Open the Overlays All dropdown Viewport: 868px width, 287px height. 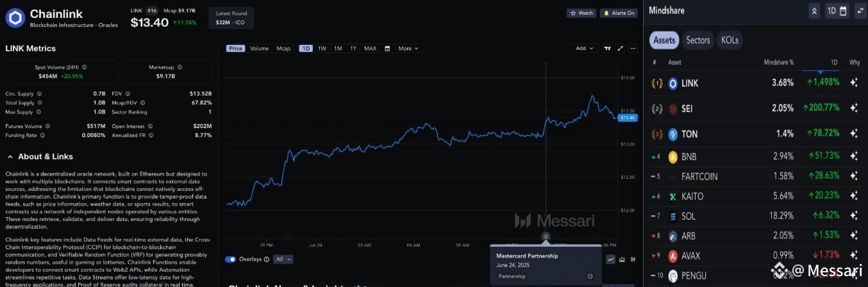pos(283,259)
